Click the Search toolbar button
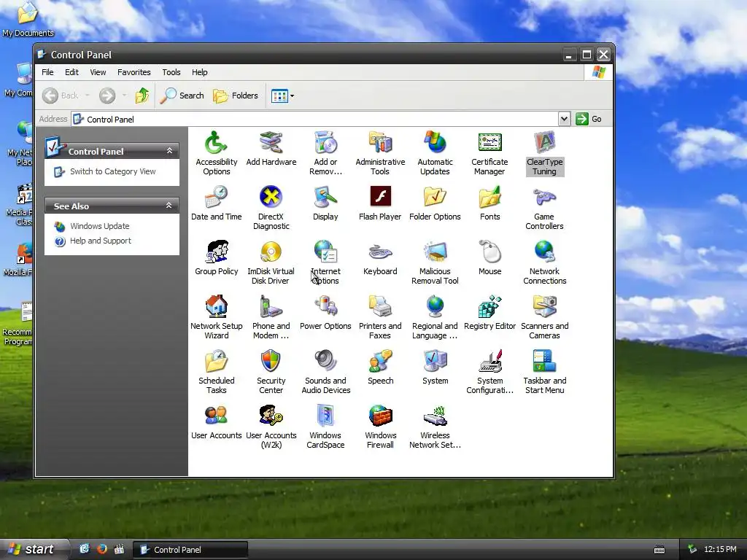The width and height of the screenshot is (747, 560). click(182, 96)
